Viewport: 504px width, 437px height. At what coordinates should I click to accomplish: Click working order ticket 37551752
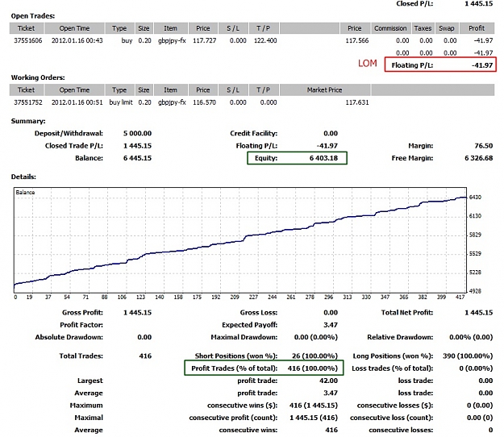pyautogui.click(x=28, y=102)
